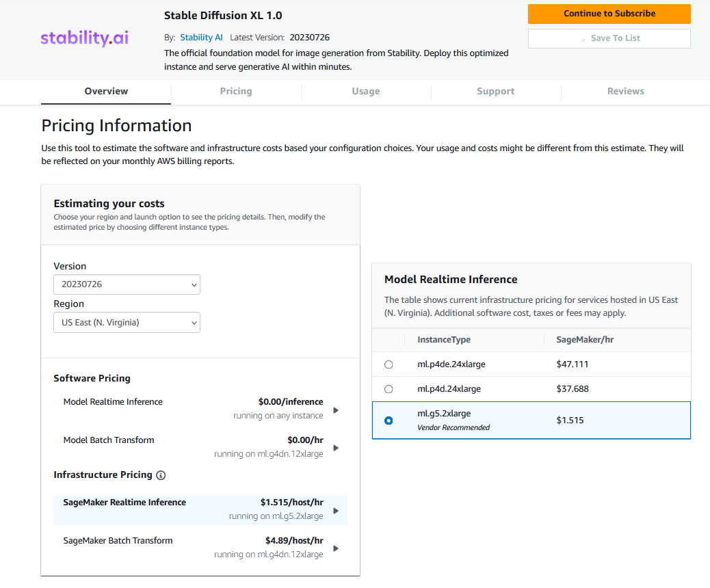Expand SageMaker Realtime Inference arrow

[x=336, y=511]
